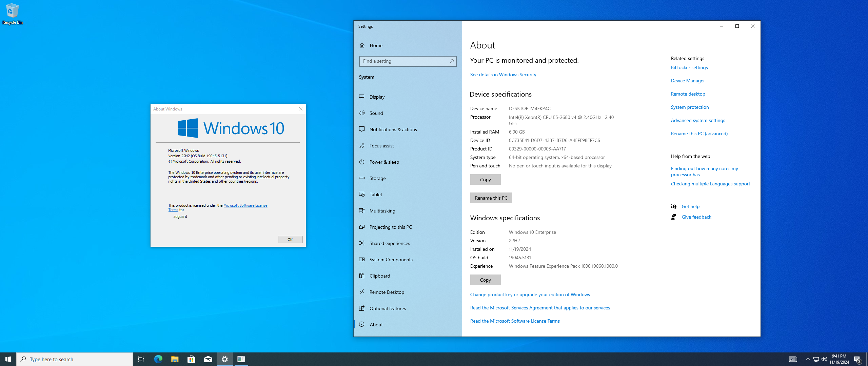Open BitLocker settings link
The image size is (868, 366).
coord(689,67)
